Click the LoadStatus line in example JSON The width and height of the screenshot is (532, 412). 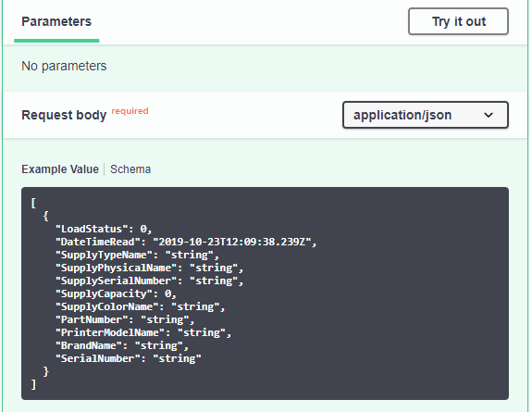[104, 229]
